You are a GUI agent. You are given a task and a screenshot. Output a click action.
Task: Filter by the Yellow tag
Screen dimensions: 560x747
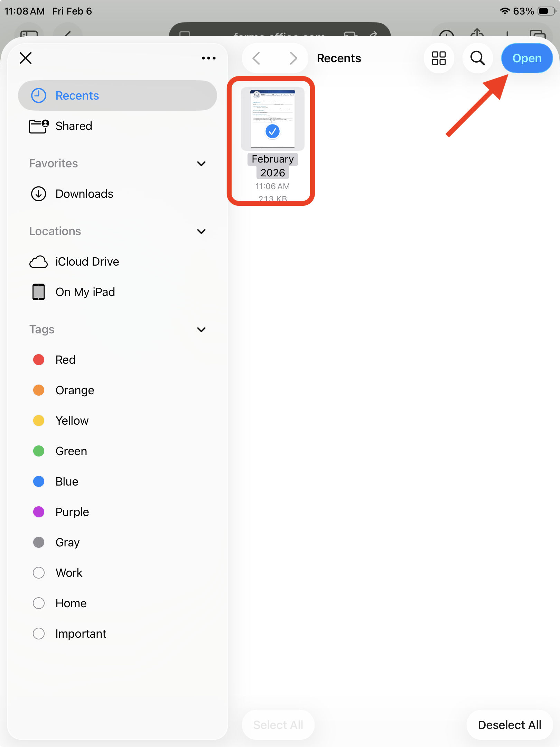click(x=118, y=421)
